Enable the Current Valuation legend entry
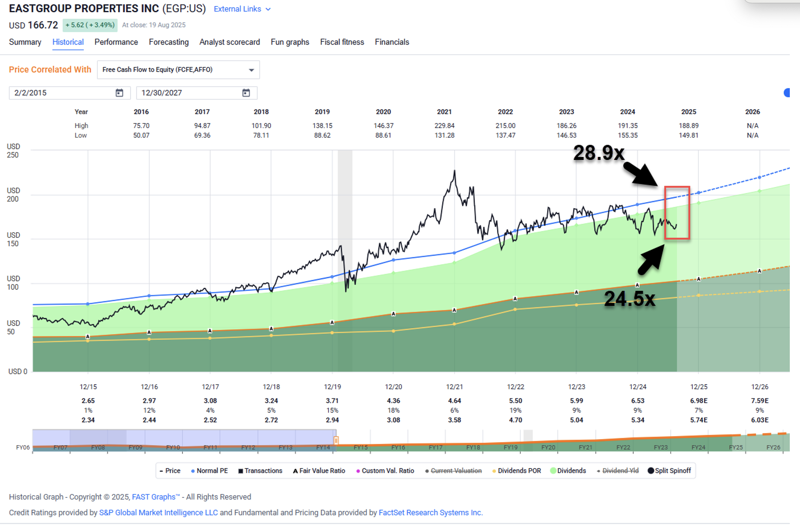 tap(453, 471)
